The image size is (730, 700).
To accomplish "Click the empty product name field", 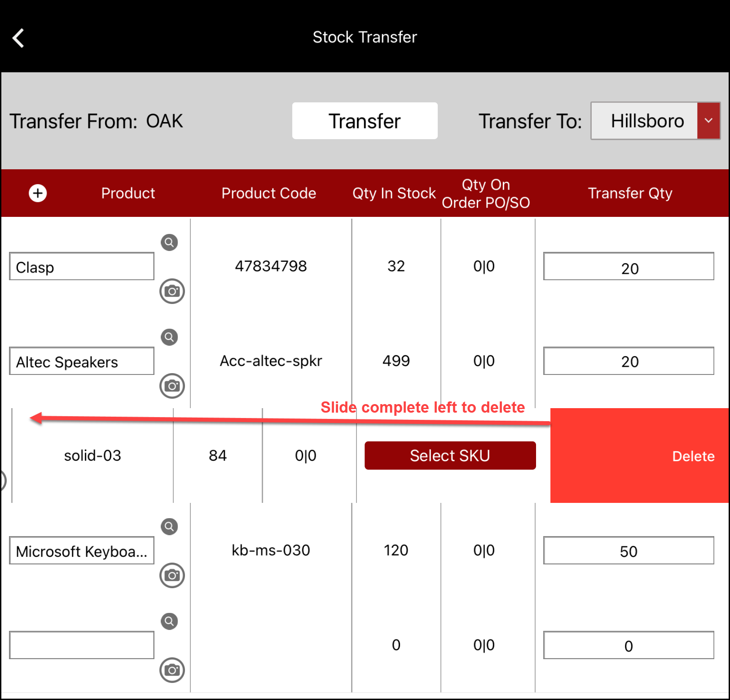I will pyautogui.click(x=82, y=645).
